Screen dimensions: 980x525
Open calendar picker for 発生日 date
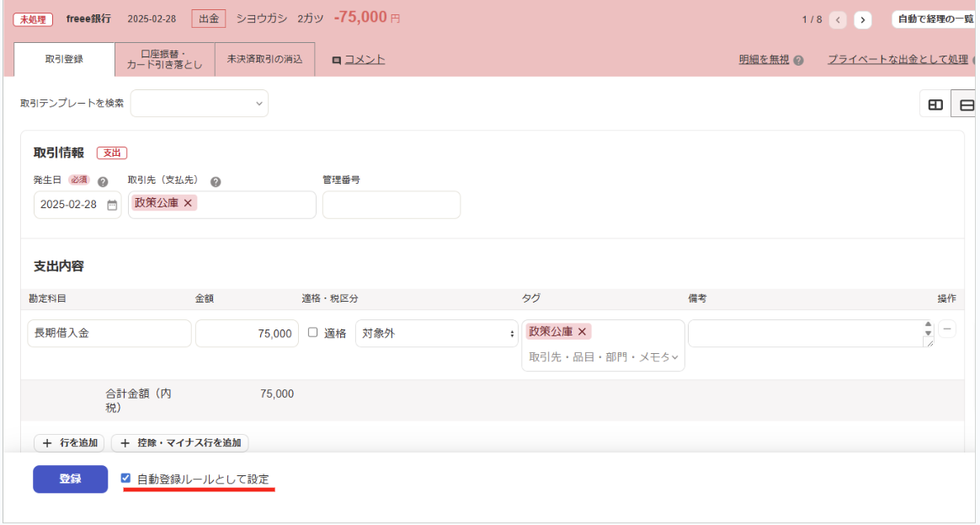pos(112,205)
